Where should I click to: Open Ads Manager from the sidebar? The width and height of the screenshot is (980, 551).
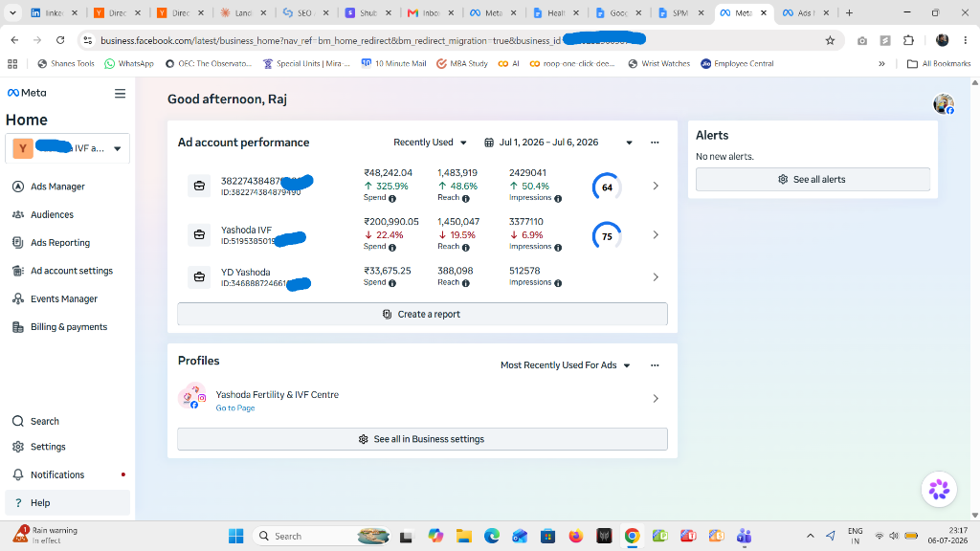pos(57,187)
